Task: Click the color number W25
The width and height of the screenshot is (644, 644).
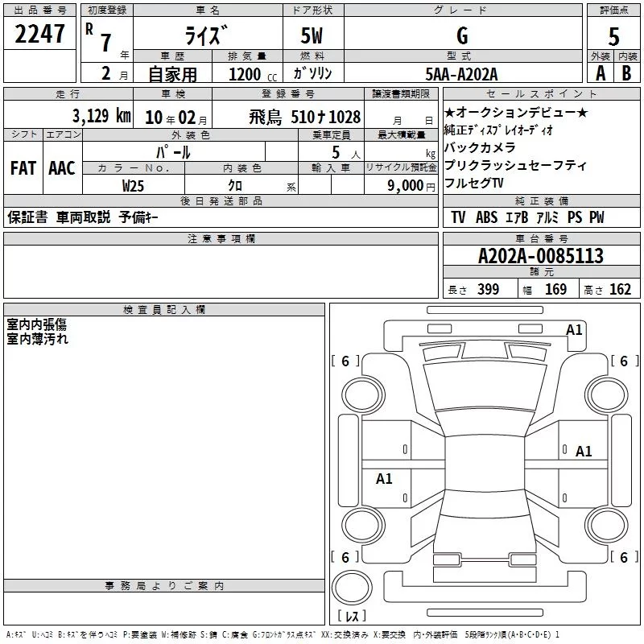Action: pos(133,186)
